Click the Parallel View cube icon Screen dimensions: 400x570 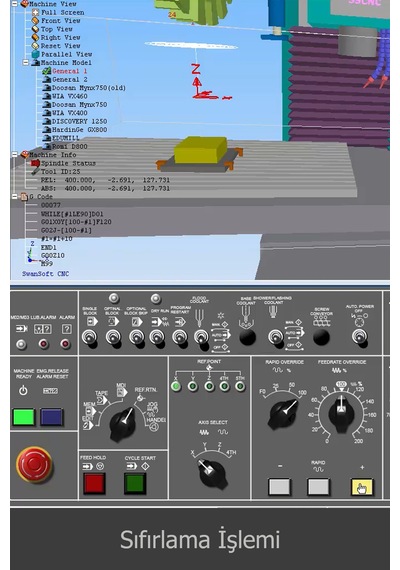point(35,54)
